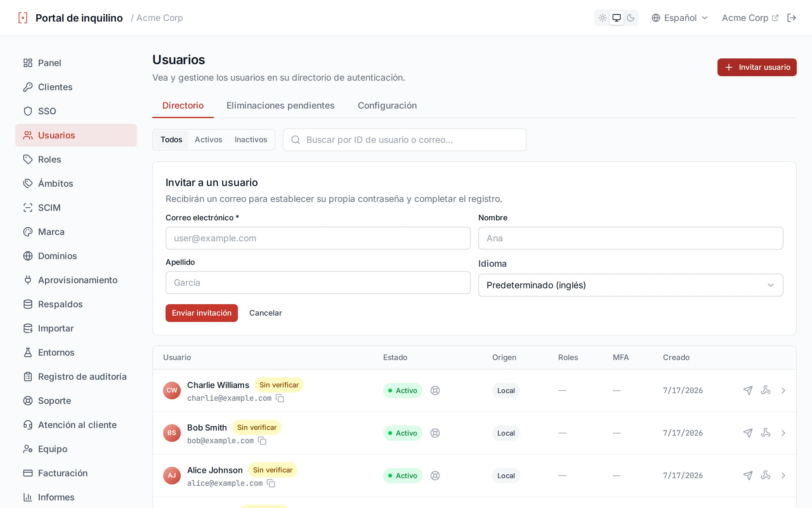Expand Charlie Williams row chevron
The image size is (812, 508).
pos(783,391)
